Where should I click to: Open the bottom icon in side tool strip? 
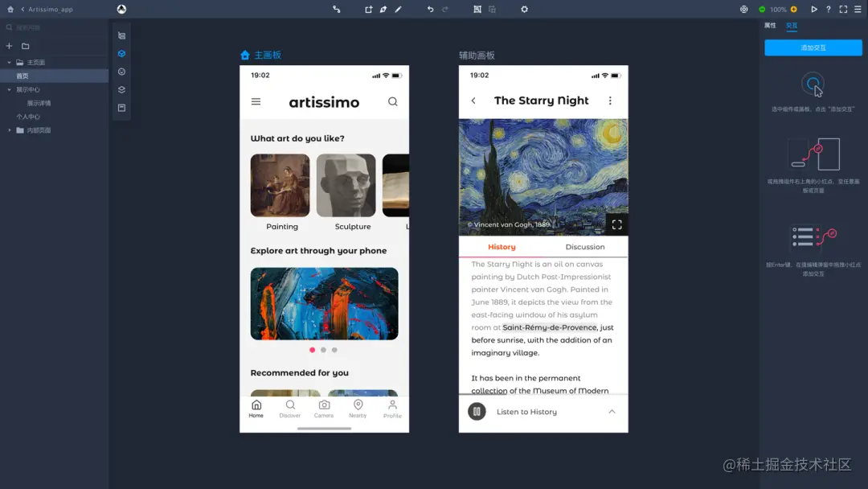tap(122, 108)
